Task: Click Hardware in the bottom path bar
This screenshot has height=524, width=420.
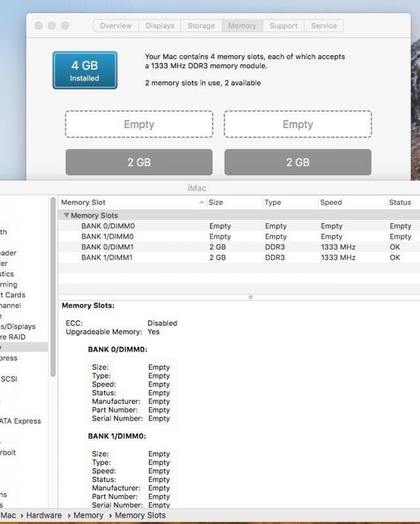Action: pos(44,515)
